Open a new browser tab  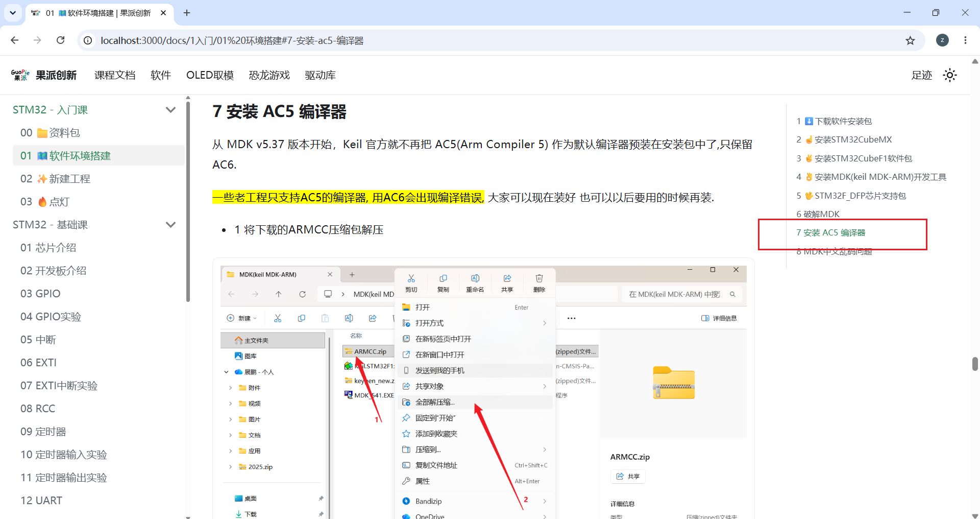click(x=187, y=13)
